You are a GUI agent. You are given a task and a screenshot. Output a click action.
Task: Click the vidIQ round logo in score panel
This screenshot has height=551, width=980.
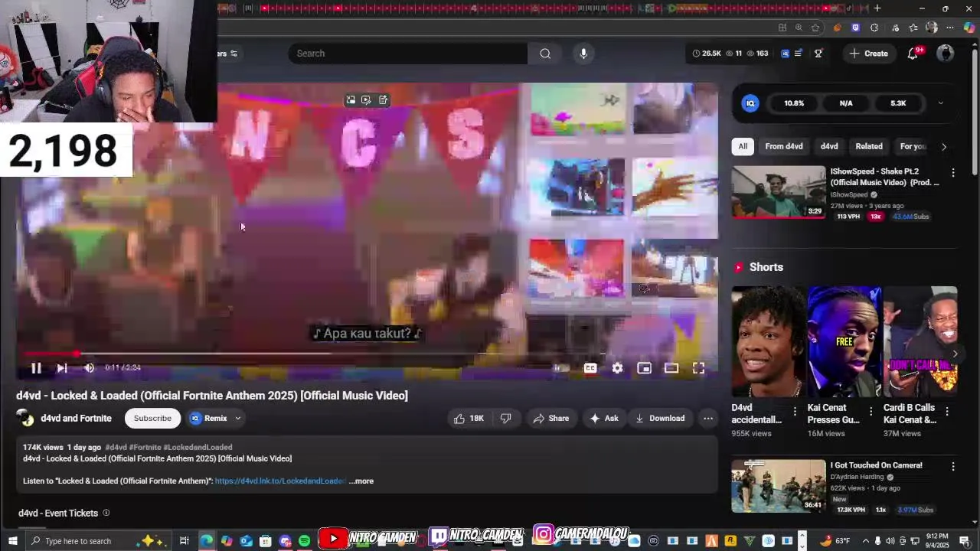pos(750,103)
